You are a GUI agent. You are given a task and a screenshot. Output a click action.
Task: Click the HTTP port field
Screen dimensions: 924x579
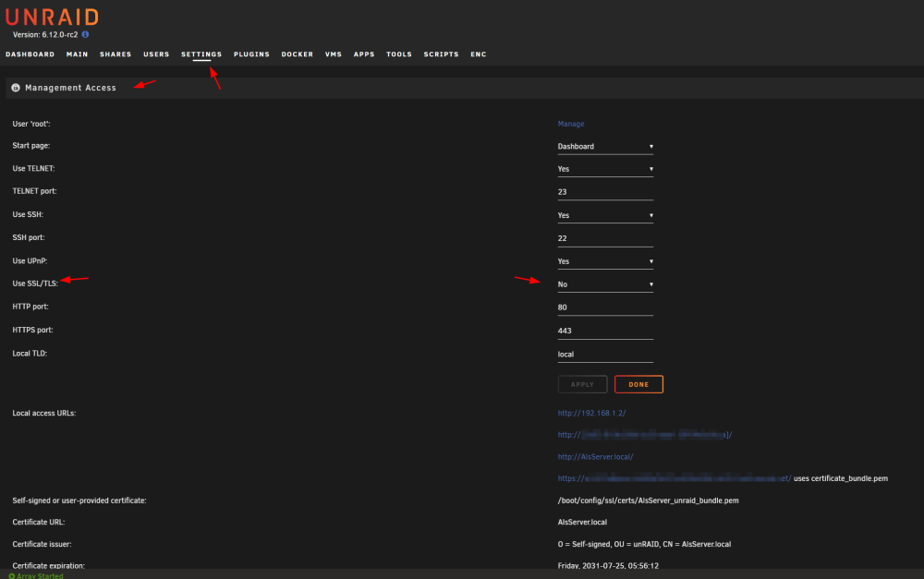[x=605, y=308]
